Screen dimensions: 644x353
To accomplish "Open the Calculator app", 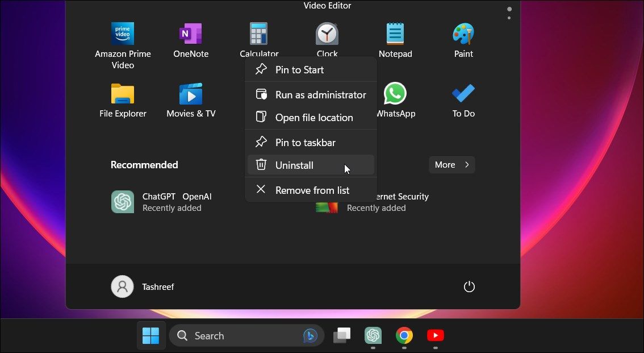I will click(259, 34).
